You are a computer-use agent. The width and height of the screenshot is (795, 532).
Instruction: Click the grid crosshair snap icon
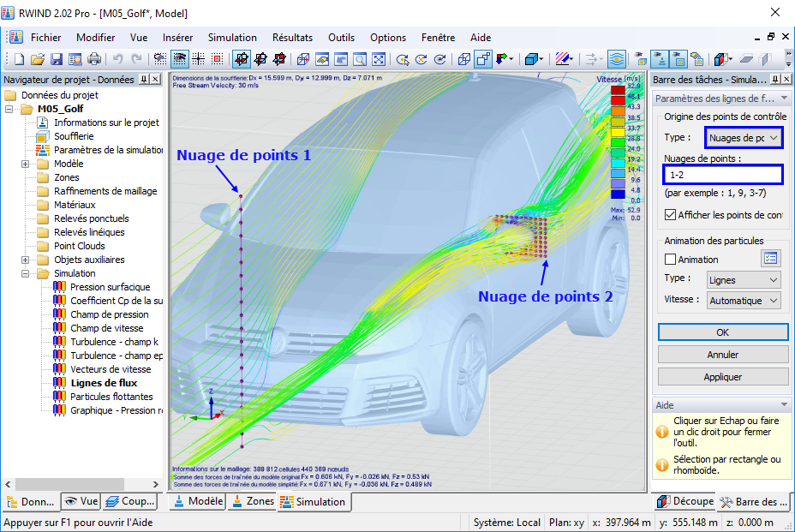coord(198,59)
